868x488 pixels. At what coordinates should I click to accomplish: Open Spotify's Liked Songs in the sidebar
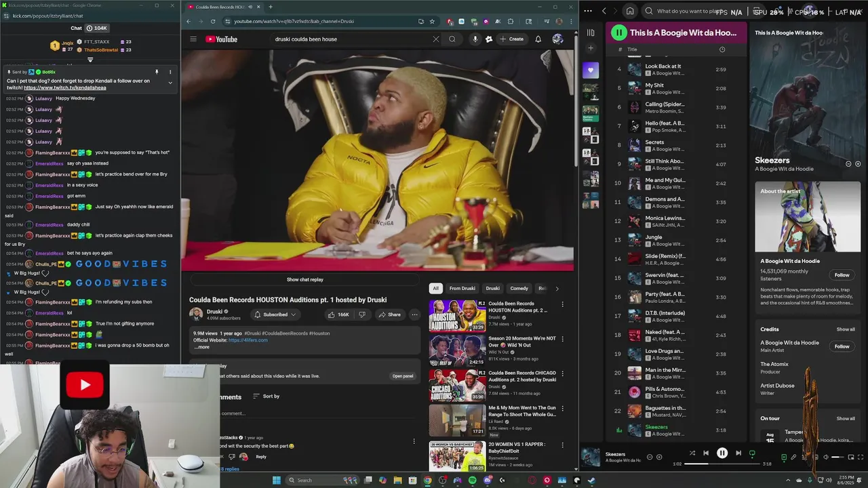click(x=591, y=70)
